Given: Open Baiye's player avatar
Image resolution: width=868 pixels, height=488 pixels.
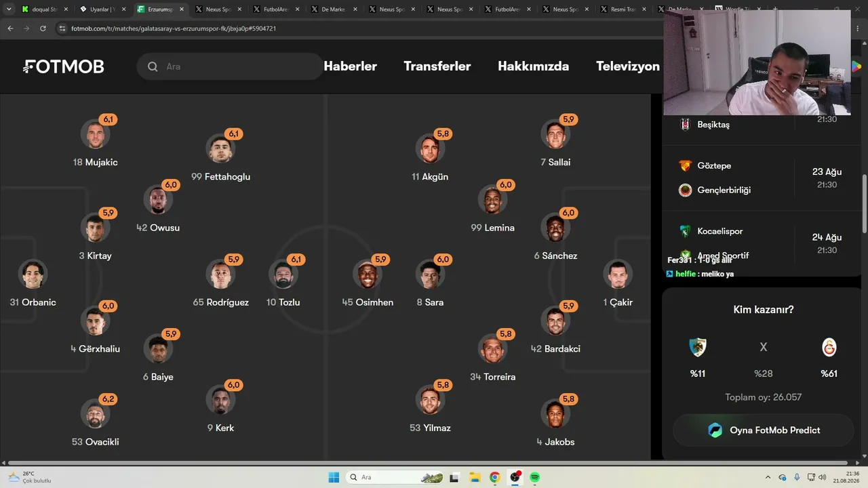Looking at the screenshot, I should click(158, 348).
